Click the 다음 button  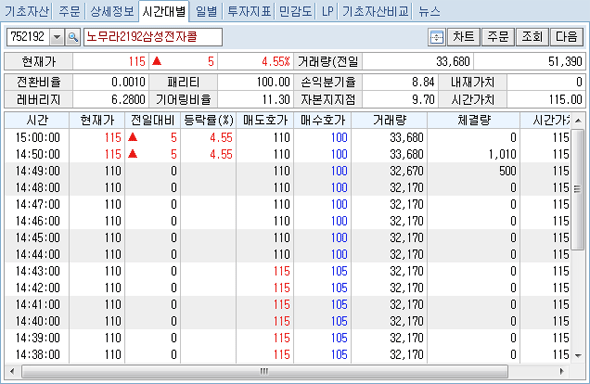[566, 37]
